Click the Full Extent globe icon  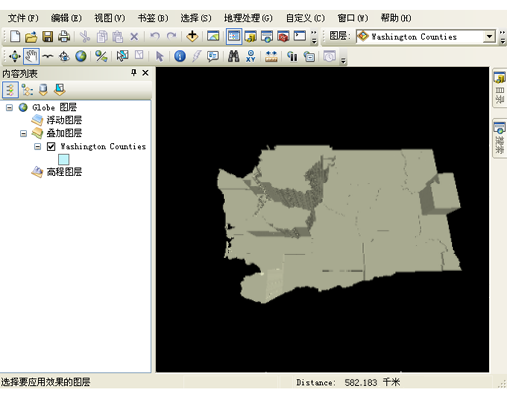81,56
